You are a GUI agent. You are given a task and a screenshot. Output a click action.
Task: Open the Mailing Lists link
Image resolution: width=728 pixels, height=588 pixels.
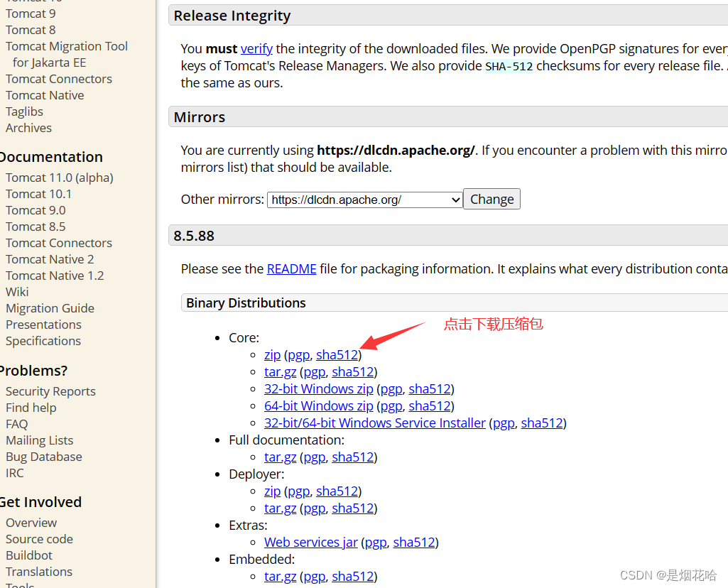[x=40, y=440]
